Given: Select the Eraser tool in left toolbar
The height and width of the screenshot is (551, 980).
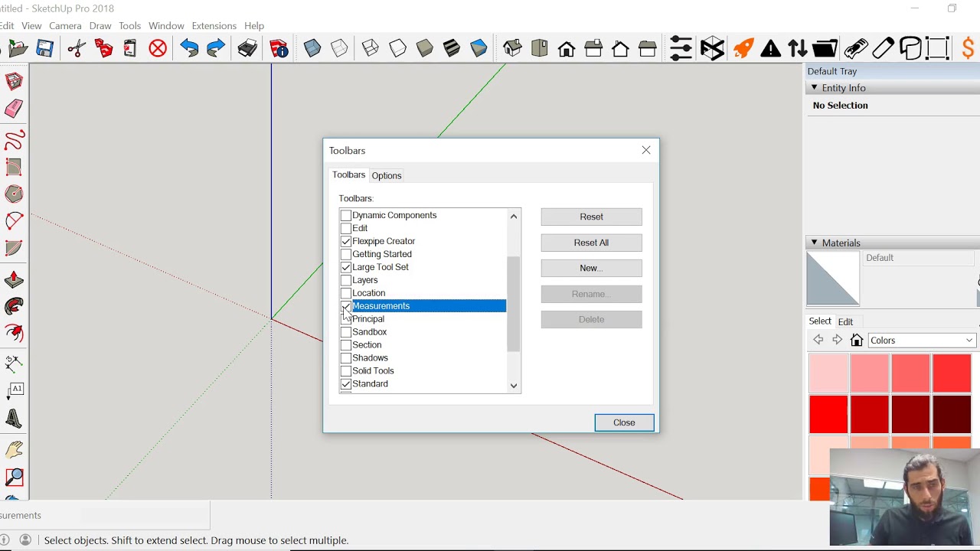Looking at the screenshot, I should pyautogui.click(x=14, y=109).
